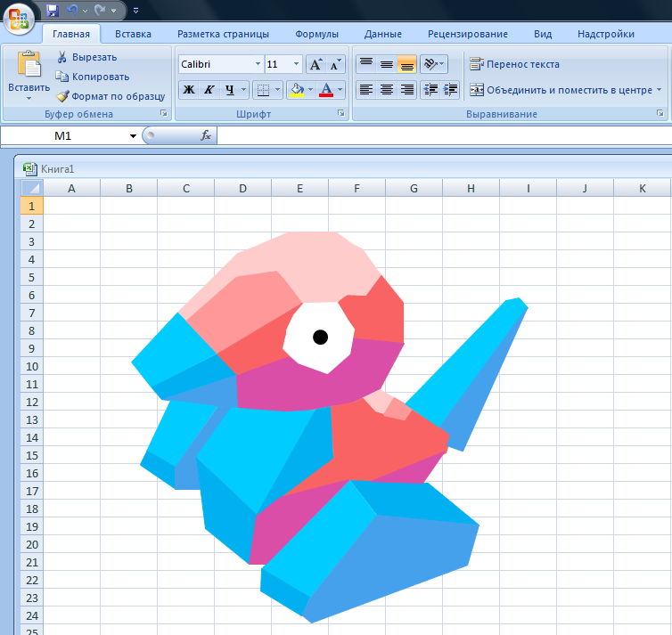Increase font size with the large A icon
This screenshot has height=635, width=672.
point(316,64)
